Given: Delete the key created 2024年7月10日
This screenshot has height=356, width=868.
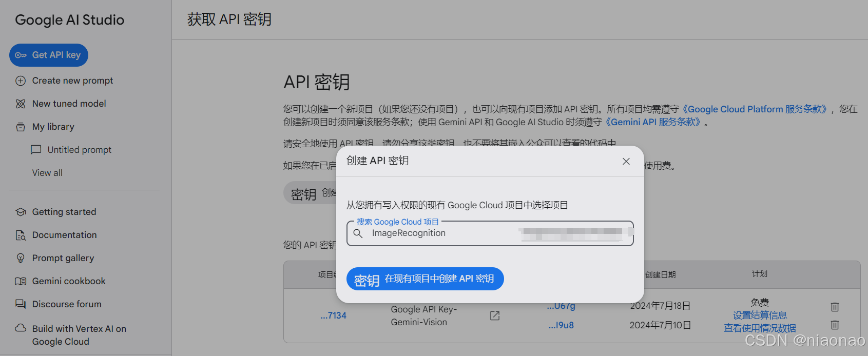Looking at the screenshot, I should 835,325.
